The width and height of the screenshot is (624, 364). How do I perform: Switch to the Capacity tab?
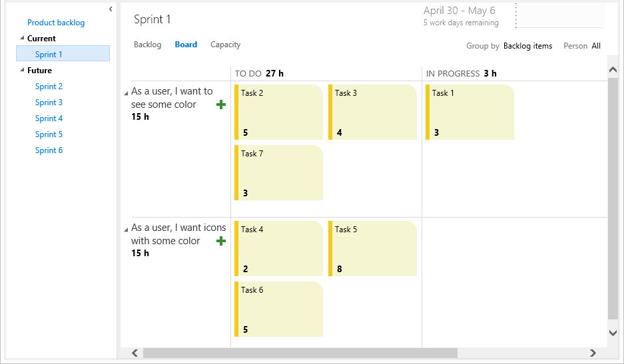coord(225,45)
